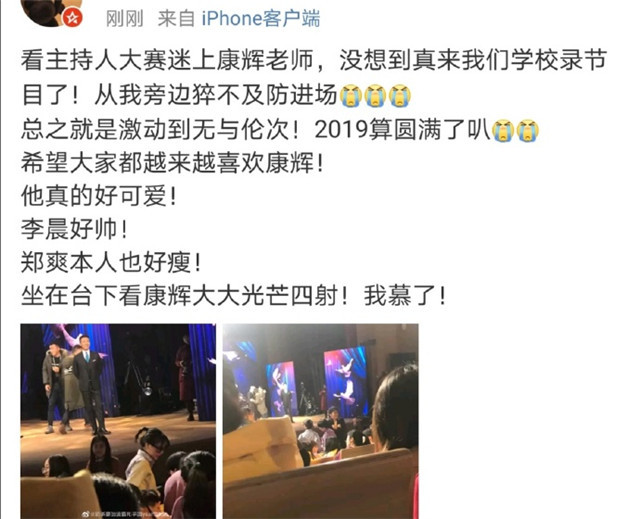Click last crying emoji after 进场
The width and height of the screenshot is (640, 519).
(x=400, y=95)
